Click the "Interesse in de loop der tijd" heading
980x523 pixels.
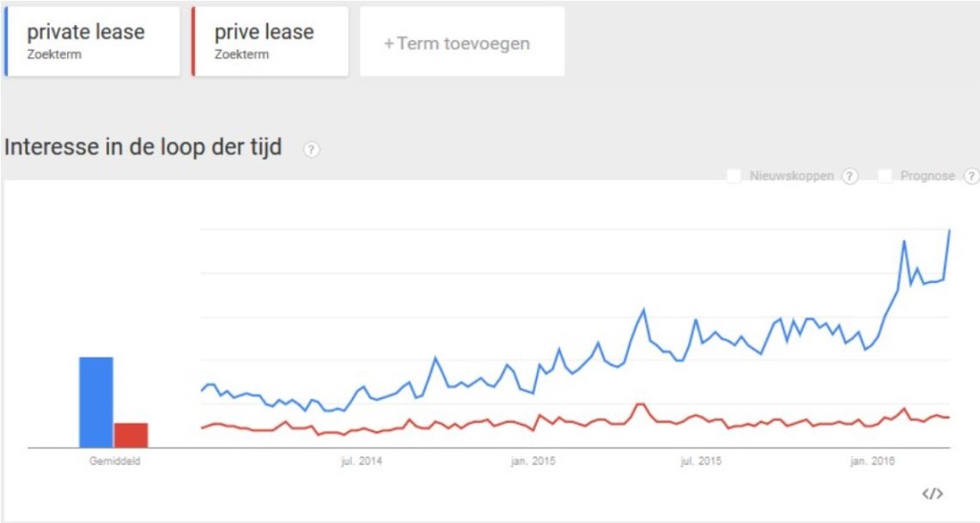(144, 148)
